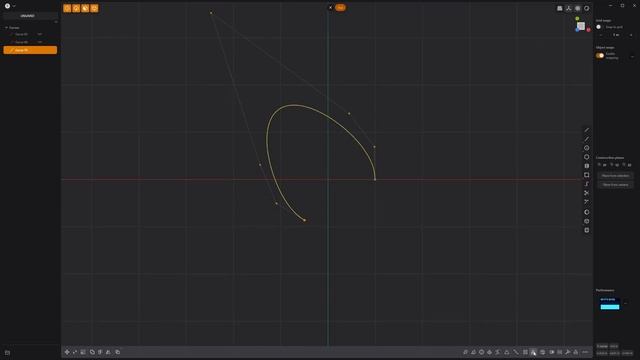Click Place from camera button
The image size is (640, 360).
pyautogui.click(x=615, y=185)
